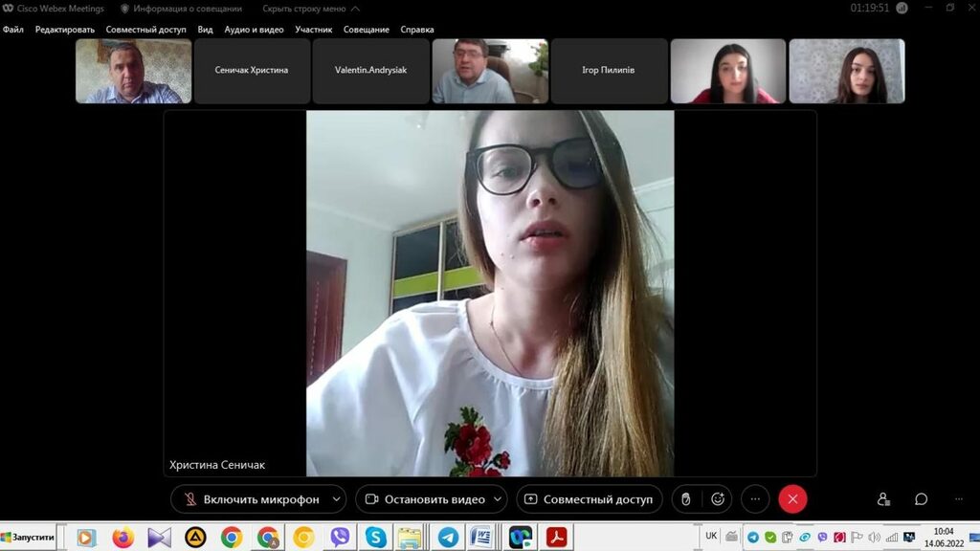Open the Файл menu

pyautogui.click(x=13, y=30)
